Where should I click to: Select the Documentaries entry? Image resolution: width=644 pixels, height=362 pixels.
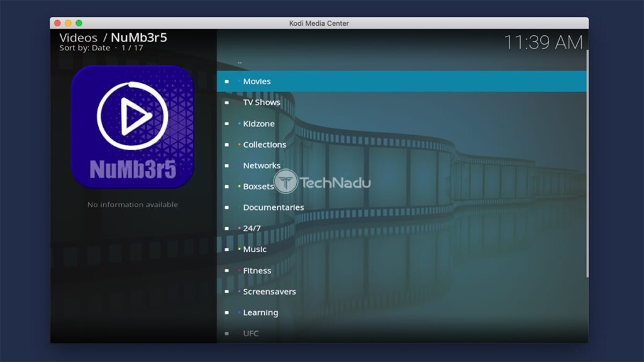402,207
